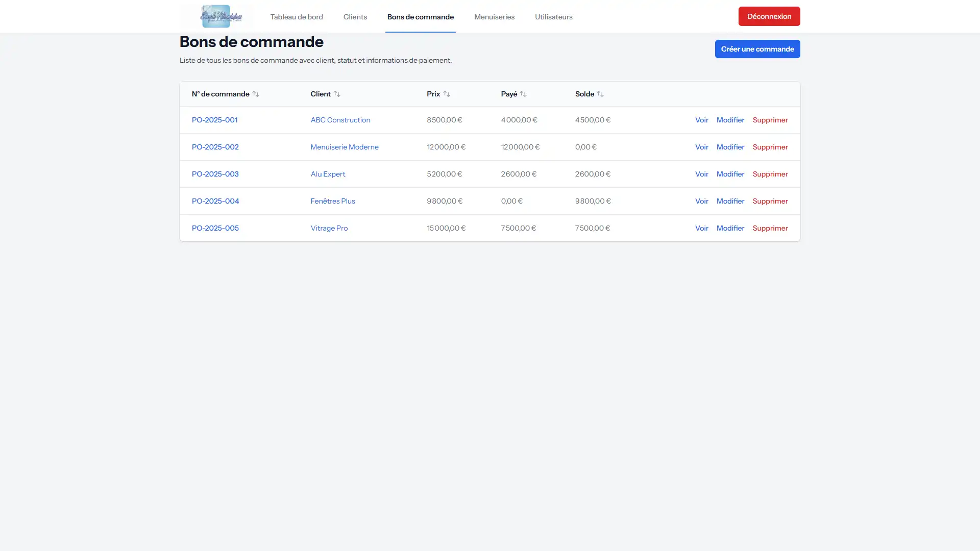
Task: Click the Solde column sort arrows
Action: tap(600, 94)
